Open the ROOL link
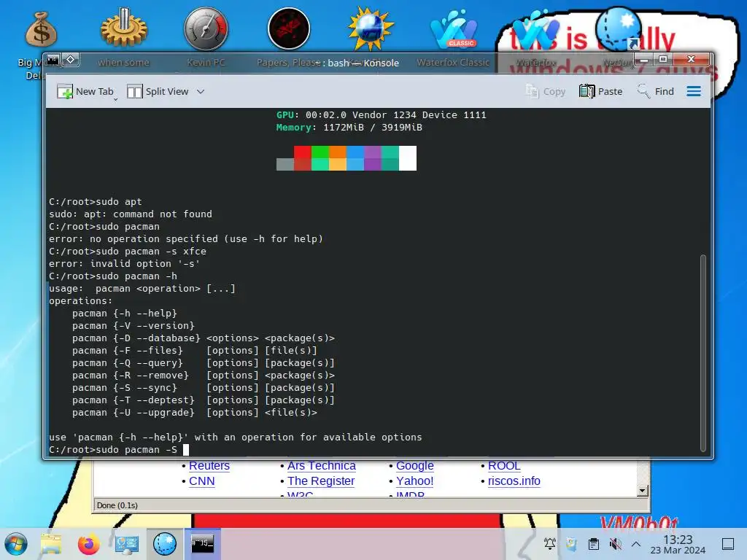747x560 pixels. (x=504, y=466)
